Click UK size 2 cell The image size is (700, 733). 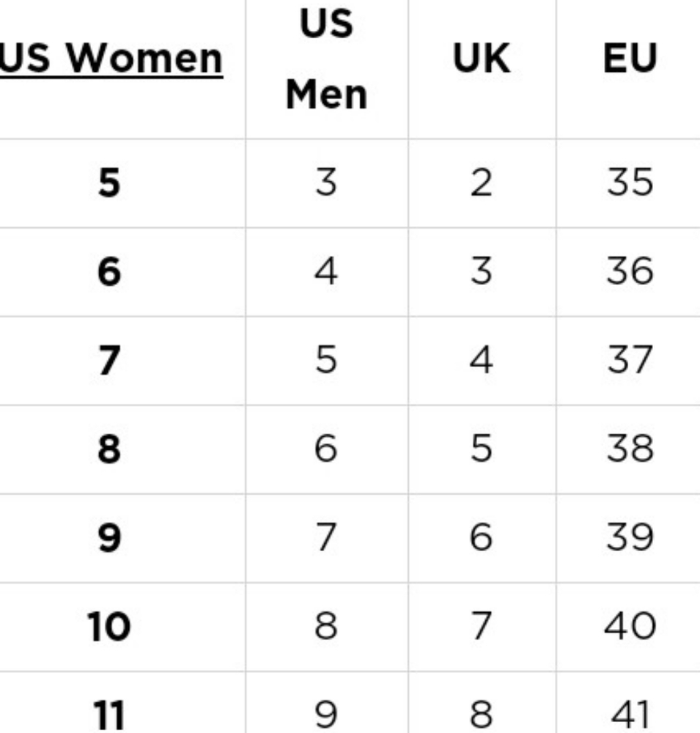click(x=482, y=183)
